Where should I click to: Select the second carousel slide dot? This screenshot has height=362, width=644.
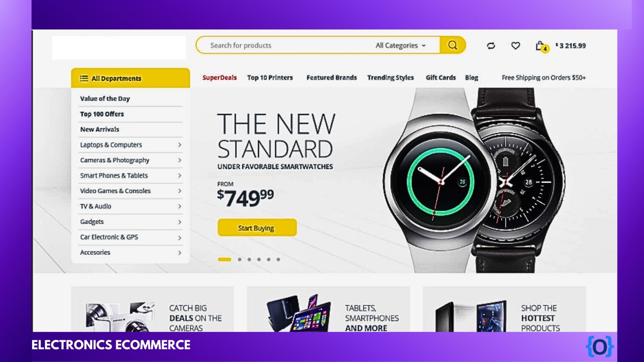(x=239, y=259)
